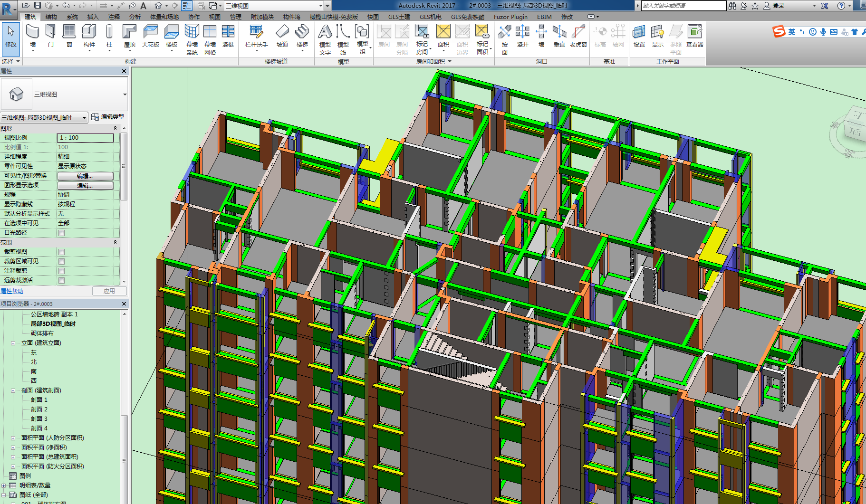Toggle the Sun Path (日光路径) checkbox
The image size is (866, 504).
coord(61,233)
